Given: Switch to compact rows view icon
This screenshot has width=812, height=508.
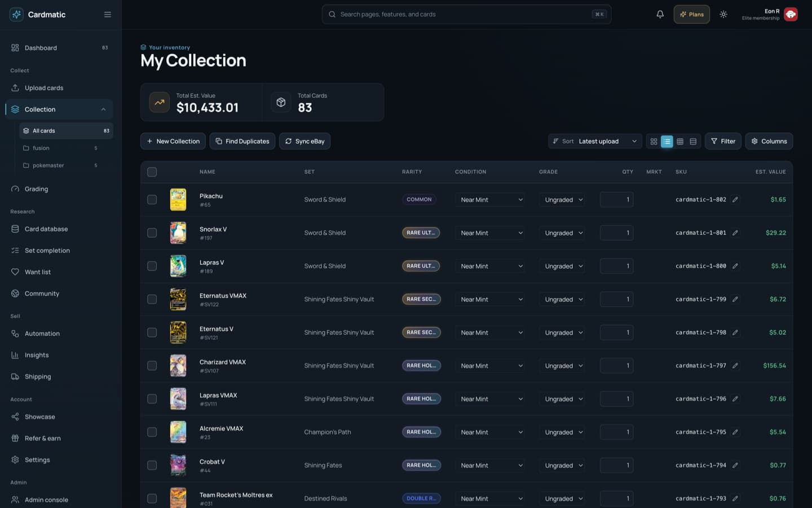Looking at the screenshot, I should pos(693,142).
